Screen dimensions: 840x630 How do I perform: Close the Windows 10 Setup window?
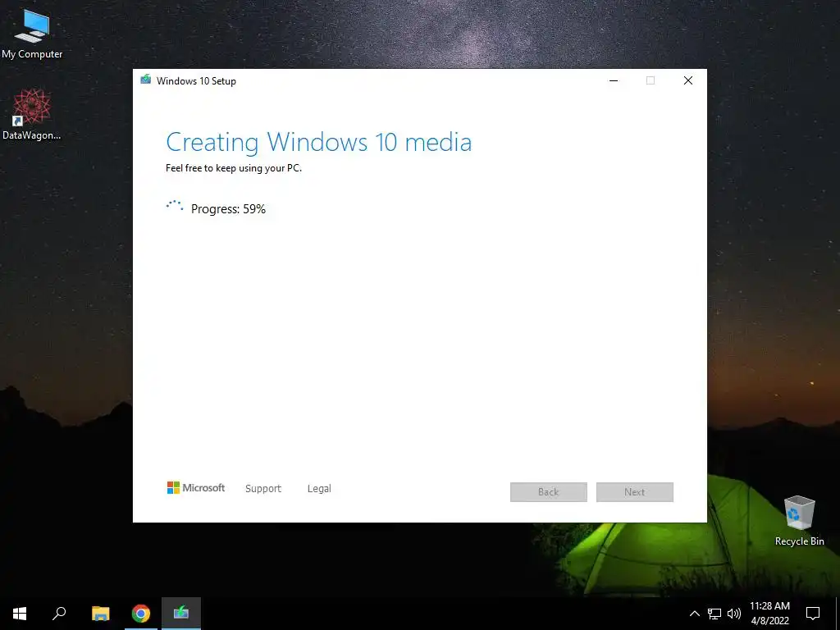[688, 80]
